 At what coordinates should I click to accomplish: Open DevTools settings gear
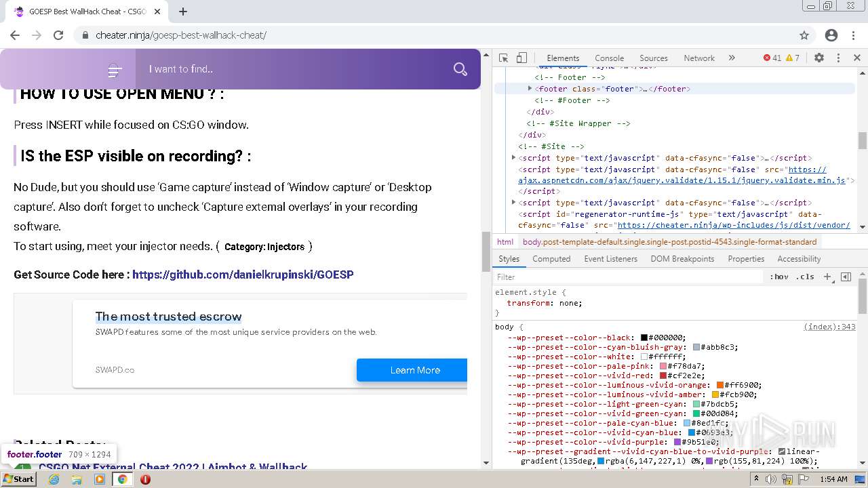[x=819, y=58]
